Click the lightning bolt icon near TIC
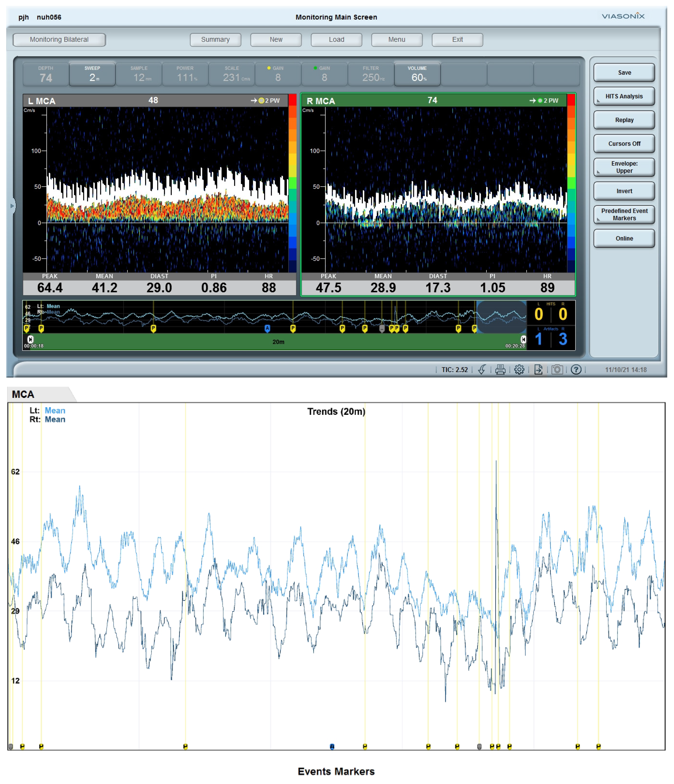The width and height of the screenshot is (674, 784). coord(482,370)
